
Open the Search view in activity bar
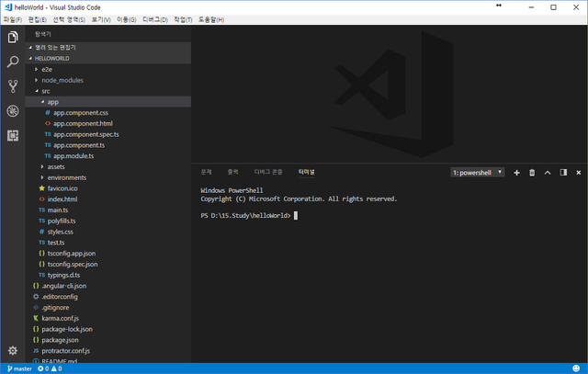click(x=13, y=62)
